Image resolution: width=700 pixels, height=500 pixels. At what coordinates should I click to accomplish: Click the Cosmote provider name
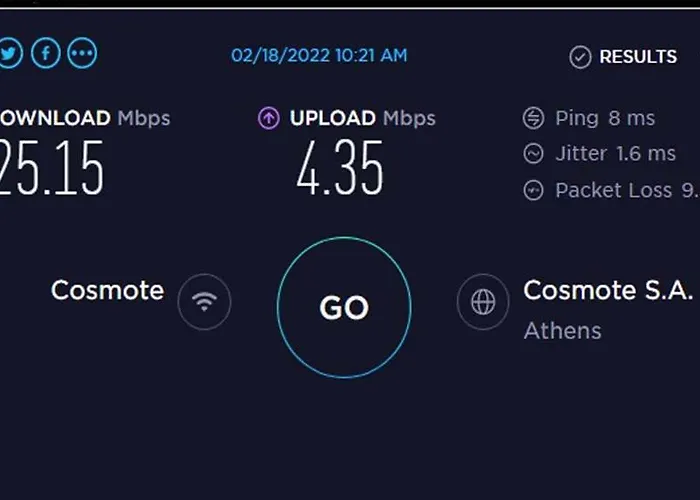click(x=108, y=291)
